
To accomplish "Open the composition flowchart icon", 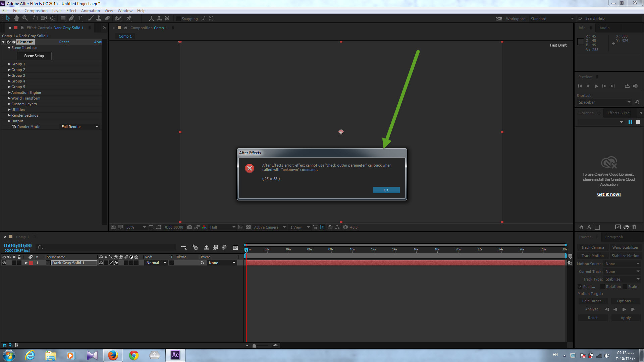I will [x=337, y=227].
